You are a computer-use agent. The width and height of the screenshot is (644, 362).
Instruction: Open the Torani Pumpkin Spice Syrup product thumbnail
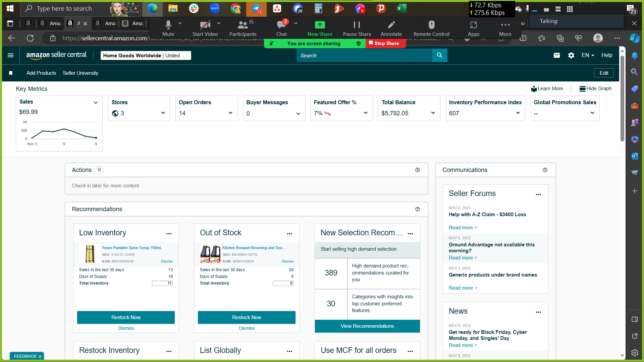[x=90, y=254]
